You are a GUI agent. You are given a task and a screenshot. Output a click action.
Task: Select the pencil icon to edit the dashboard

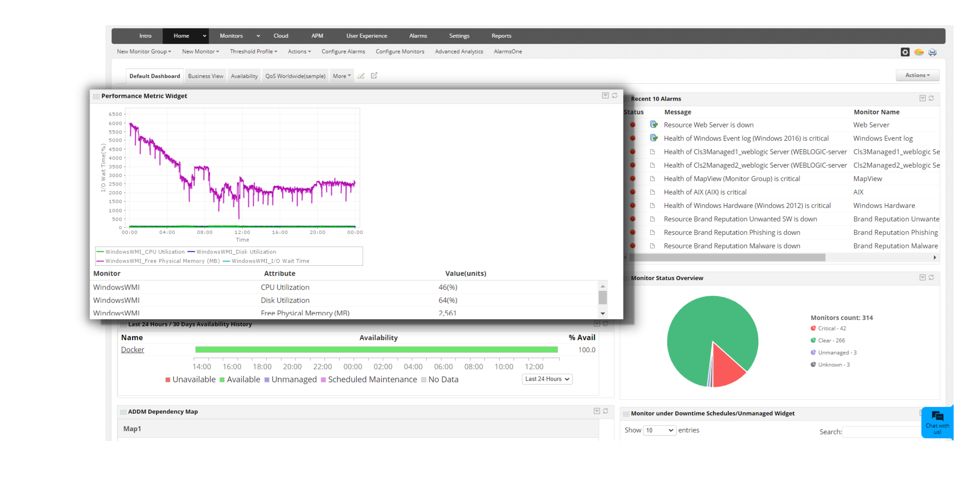361,76
